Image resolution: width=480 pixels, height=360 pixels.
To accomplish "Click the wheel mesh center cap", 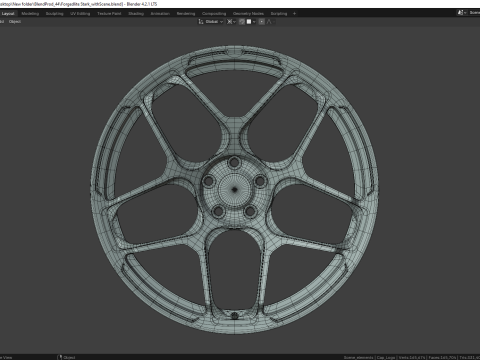I will (x=234, y=190).
